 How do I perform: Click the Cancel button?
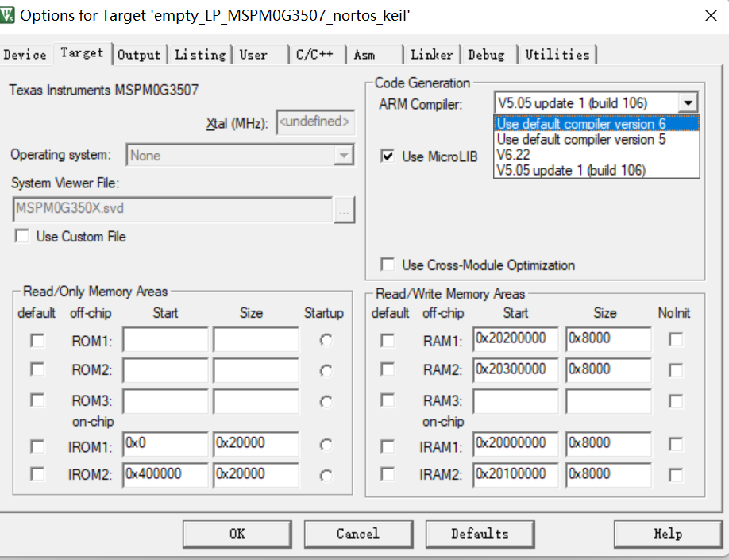click(x=358, y=534)
